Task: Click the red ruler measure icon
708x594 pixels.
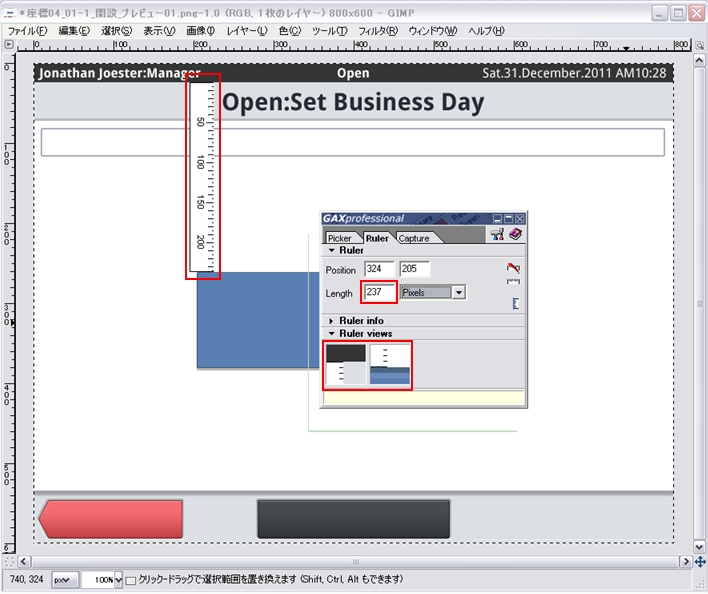Action: pyautogui.click(x=514, y=268)
